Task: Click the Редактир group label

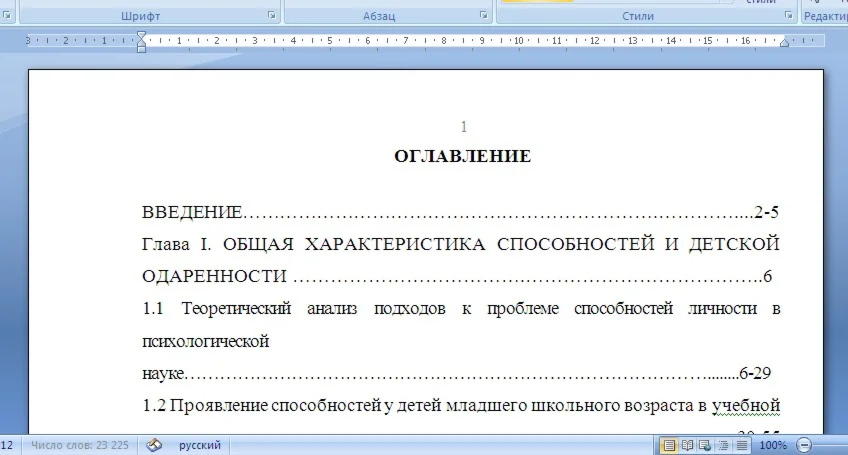Action: (x=826, y=16)
